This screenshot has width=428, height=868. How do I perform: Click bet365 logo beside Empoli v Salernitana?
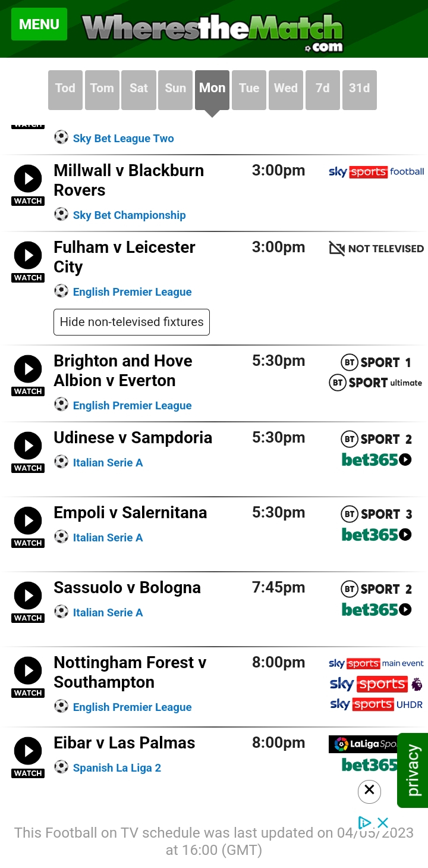[x=377, y=535]
